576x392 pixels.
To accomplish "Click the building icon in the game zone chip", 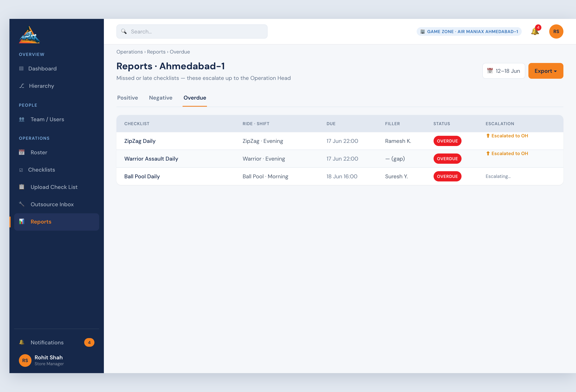I will 423,31.
